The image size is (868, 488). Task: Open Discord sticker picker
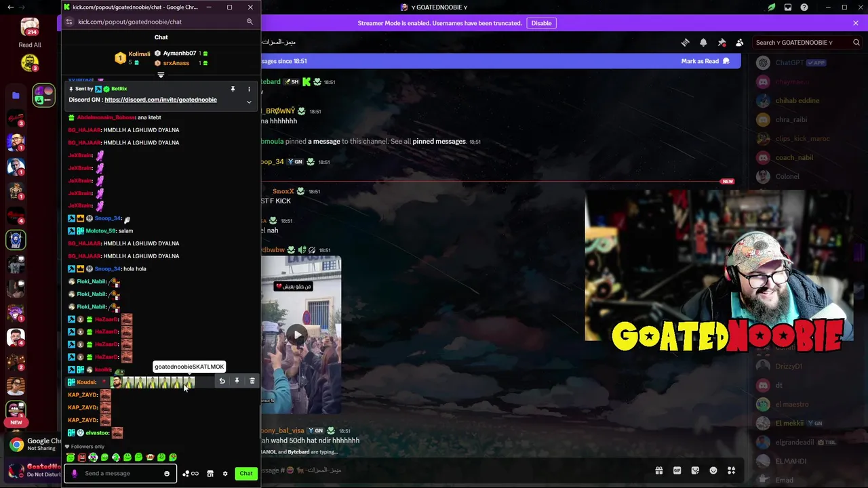coord(695,470)
